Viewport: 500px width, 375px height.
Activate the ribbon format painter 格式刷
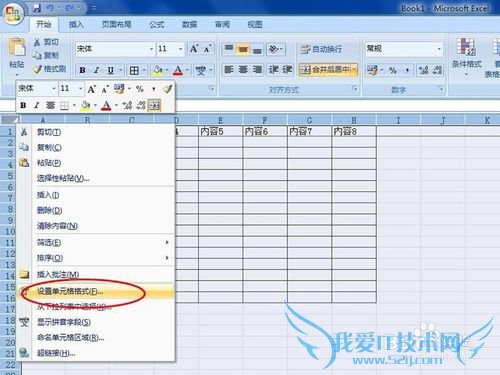tap(50, 69)
